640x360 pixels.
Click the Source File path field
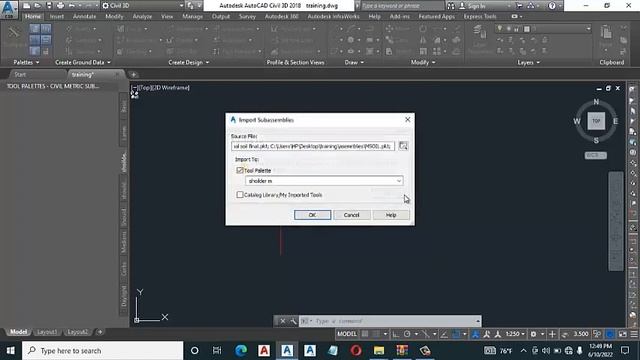[313, 146]
